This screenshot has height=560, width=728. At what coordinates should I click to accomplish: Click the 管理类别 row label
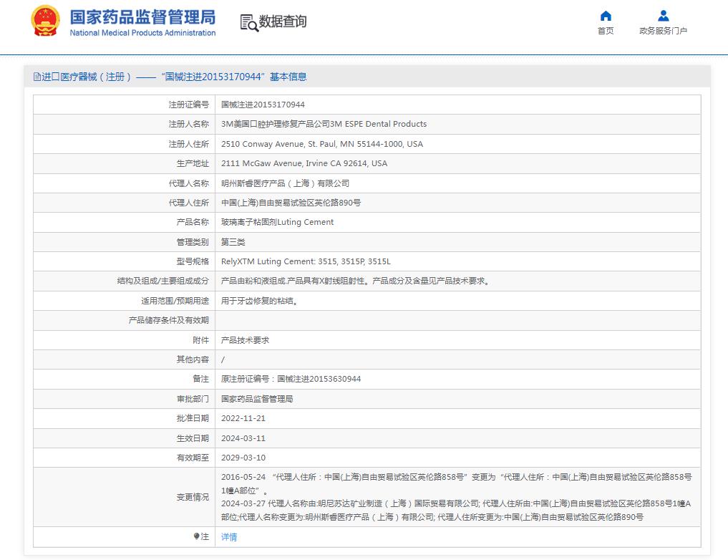[193, 242]
